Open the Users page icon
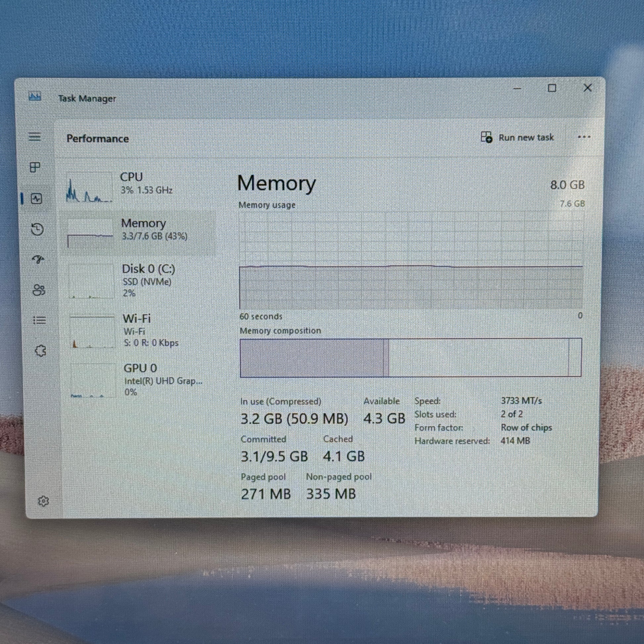This screenshot has width=644, height=644. point(39,290)
